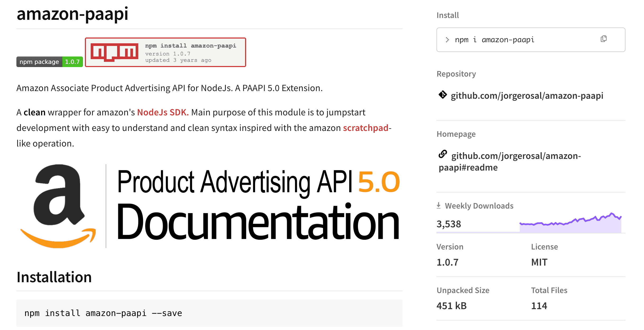Click the npm logo in the red badge

(x=115, y=52)
